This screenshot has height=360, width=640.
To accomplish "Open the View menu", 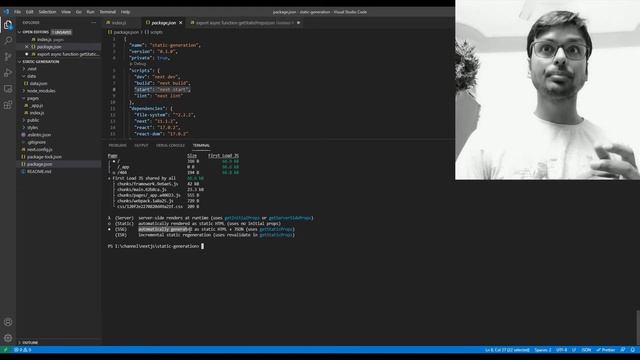I will click(x=66, y=12).
